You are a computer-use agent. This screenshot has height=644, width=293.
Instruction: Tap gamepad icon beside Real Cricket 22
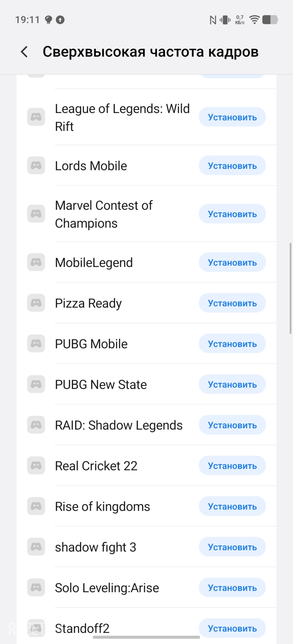click(36, 465)
